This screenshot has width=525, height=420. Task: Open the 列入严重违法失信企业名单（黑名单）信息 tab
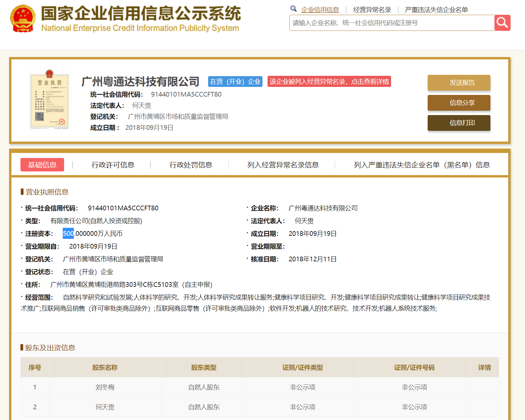[422, 165]
